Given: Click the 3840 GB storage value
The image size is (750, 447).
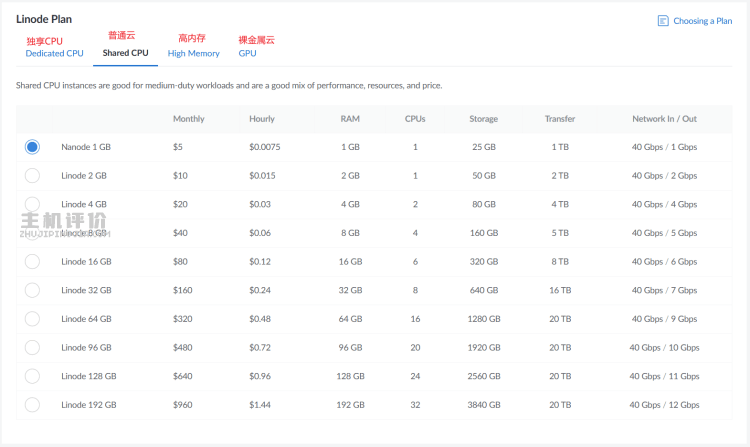Looking at the screenshot, I should pyautogui.click(x=484, y=405).
